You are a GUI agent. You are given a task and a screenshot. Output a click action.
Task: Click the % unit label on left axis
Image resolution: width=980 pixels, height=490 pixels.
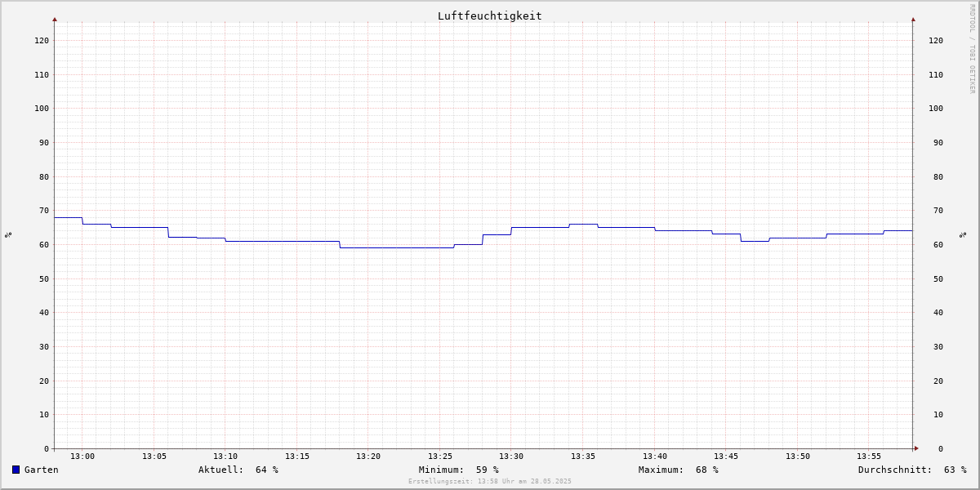point(8,235)
